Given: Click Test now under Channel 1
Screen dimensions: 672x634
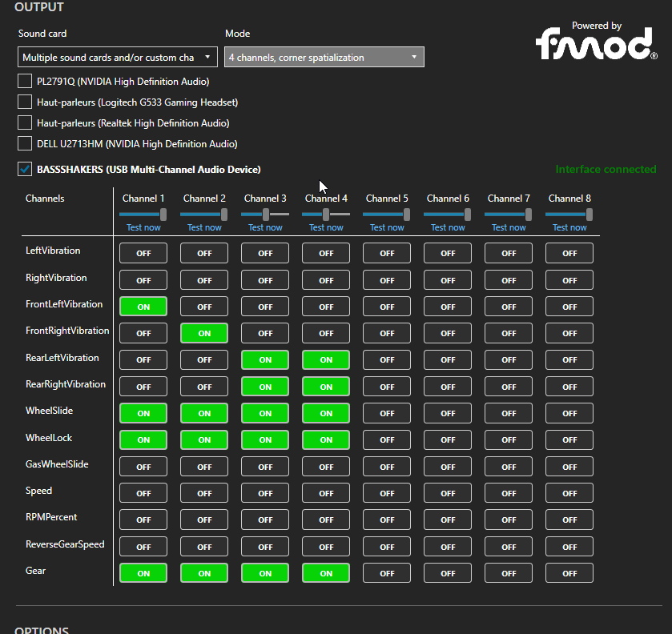Looking at the screenshot, I should (143, 227).
